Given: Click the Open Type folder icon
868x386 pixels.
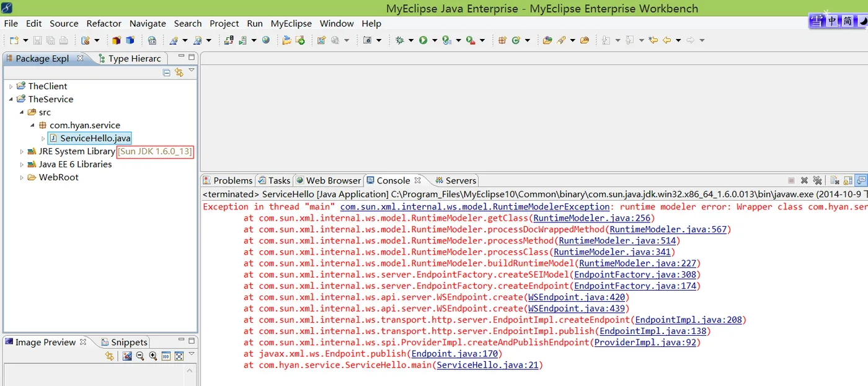Looking at the screenshot, I should [x=547, y=40].
